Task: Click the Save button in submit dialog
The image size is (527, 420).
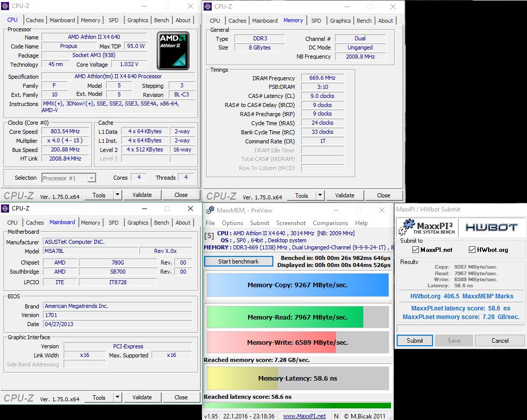Action: coord(454,340)
